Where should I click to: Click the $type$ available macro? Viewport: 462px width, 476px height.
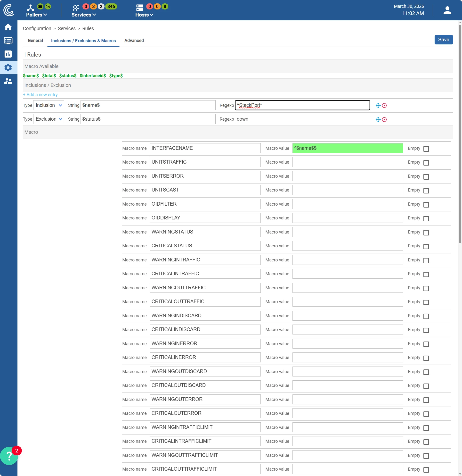click(116, 76)
